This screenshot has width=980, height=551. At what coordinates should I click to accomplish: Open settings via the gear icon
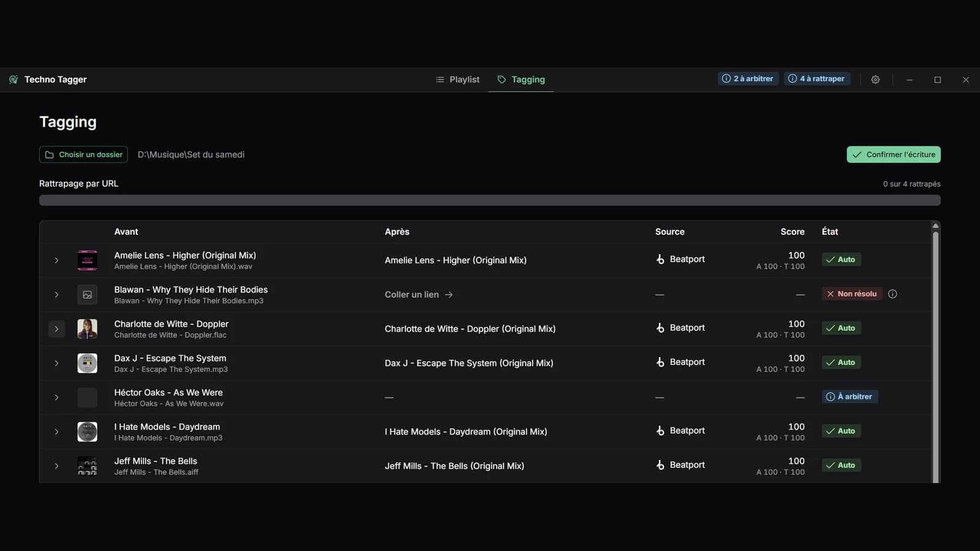click(875, 80)
